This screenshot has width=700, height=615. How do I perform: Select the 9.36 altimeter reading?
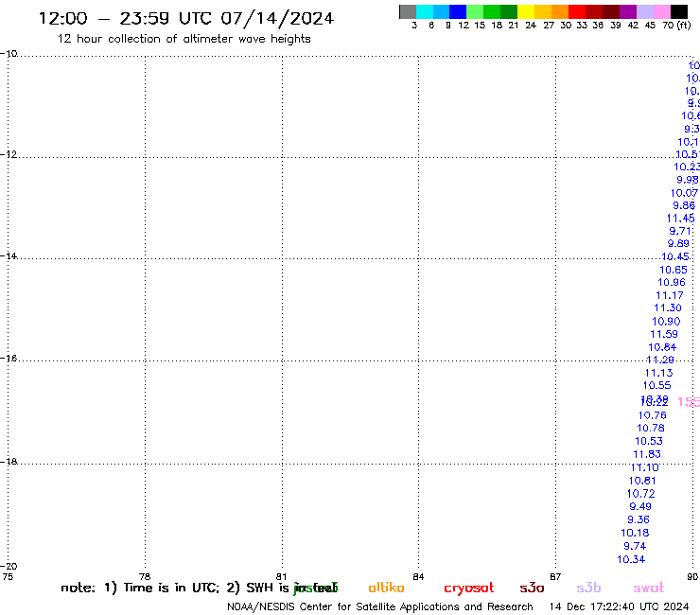639,519
